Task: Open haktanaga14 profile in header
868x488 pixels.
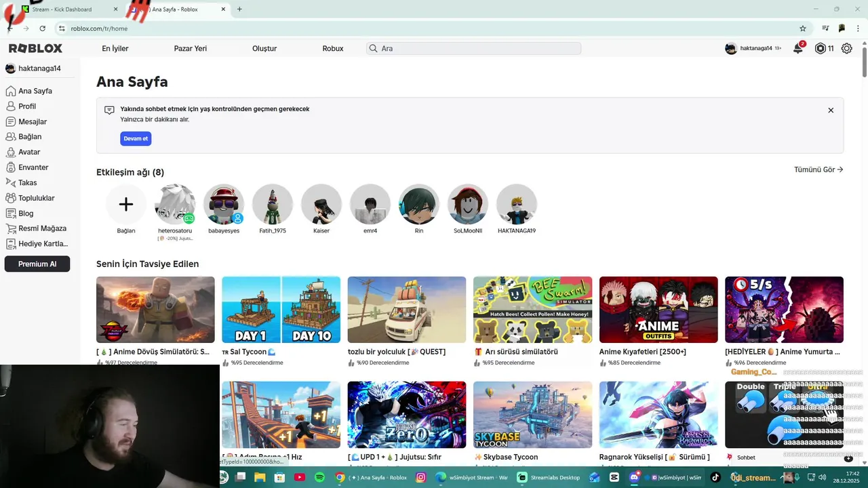Action: (x=753, y=48)
